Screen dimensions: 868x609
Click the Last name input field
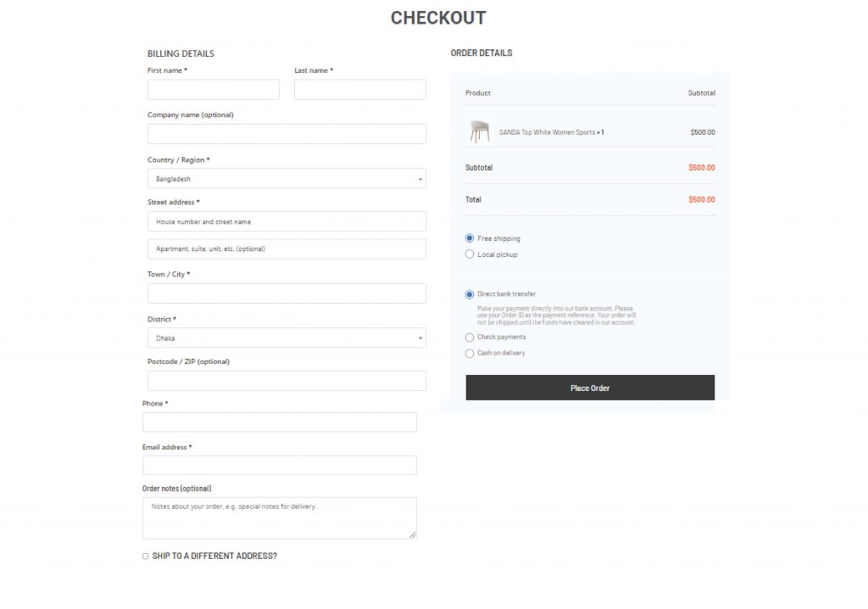click(359, 89)
